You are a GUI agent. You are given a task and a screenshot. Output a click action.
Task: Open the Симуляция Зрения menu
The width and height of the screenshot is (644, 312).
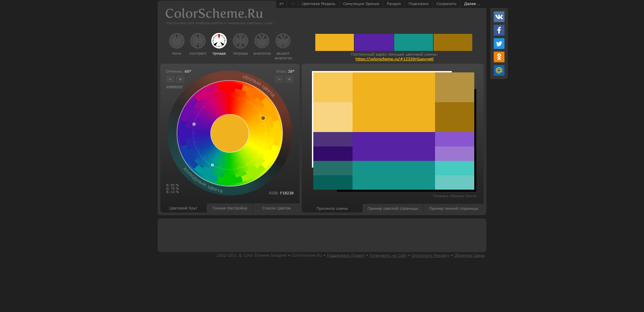point(361,4)
